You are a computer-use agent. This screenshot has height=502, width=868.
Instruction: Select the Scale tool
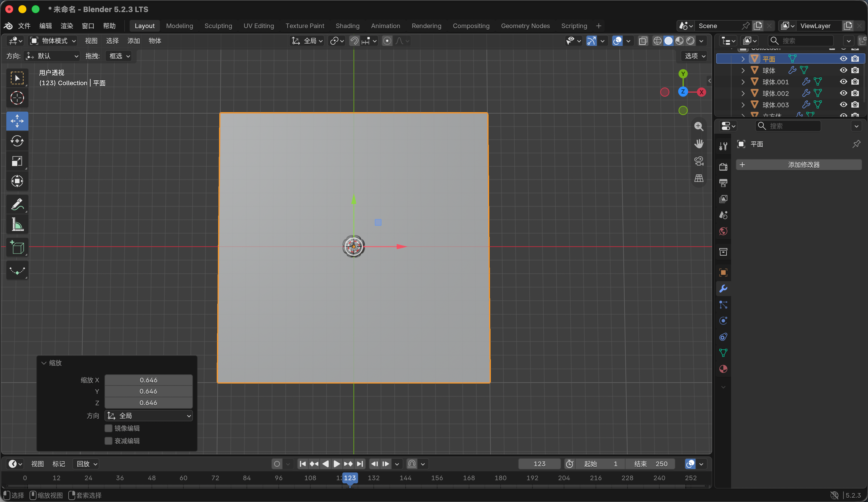(17, 161)
